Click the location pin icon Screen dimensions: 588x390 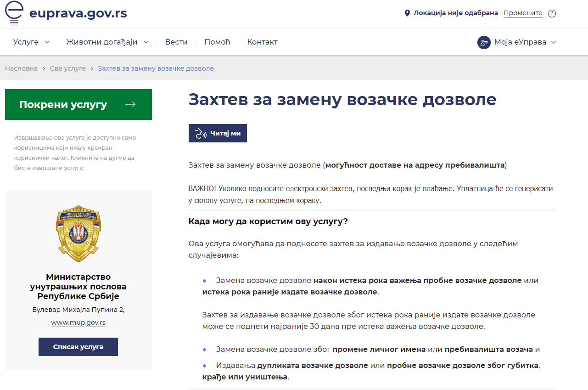pyautogui.click(x=407, y=13)
